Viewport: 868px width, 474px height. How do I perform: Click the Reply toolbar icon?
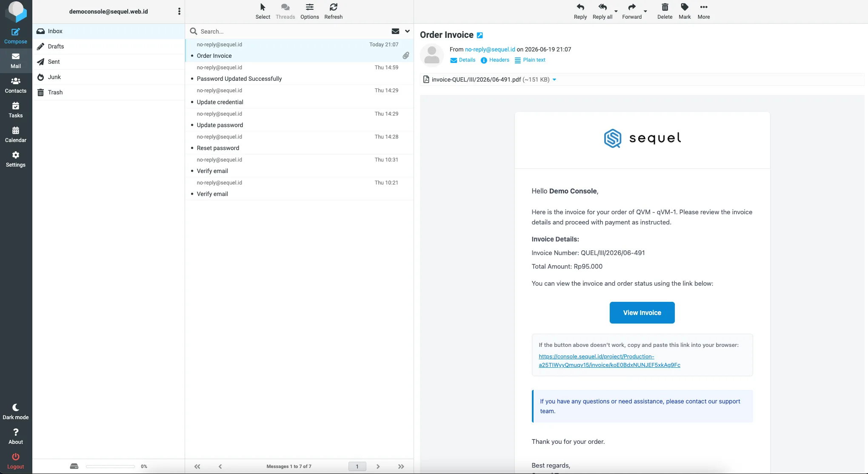pyautogui.click(x=580, y=11)
